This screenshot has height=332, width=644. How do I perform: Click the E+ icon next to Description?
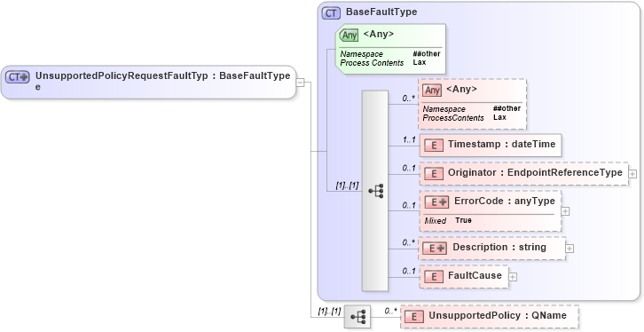pos(435,249)
